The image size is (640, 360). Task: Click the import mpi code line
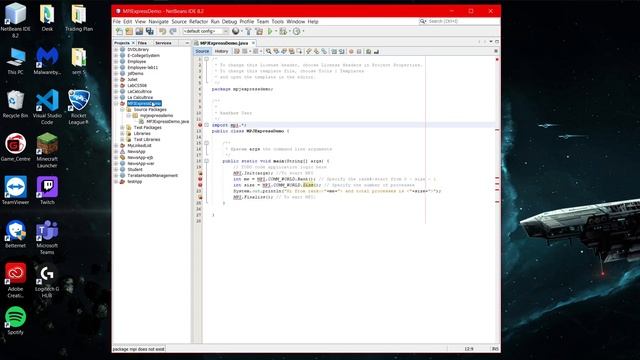point(229,125)
